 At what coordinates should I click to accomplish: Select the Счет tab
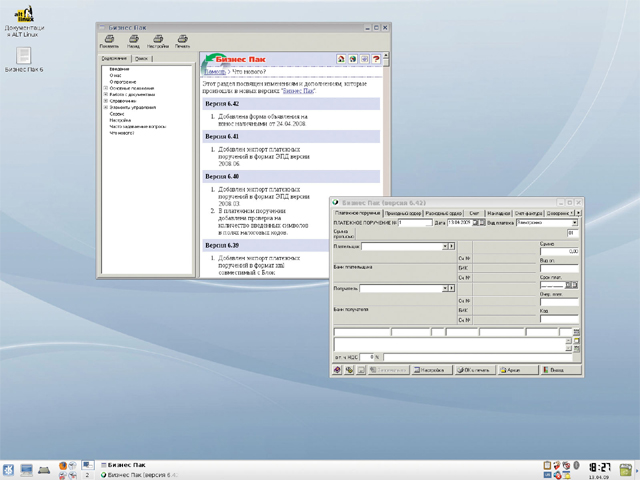(x=474, y=213)
